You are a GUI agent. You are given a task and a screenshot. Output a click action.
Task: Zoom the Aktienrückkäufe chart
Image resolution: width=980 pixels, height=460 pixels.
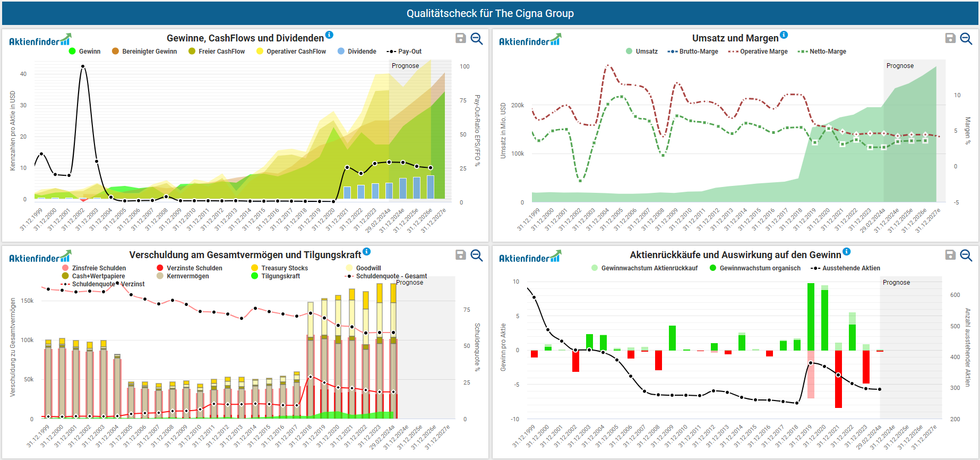[x=966, y=255]
